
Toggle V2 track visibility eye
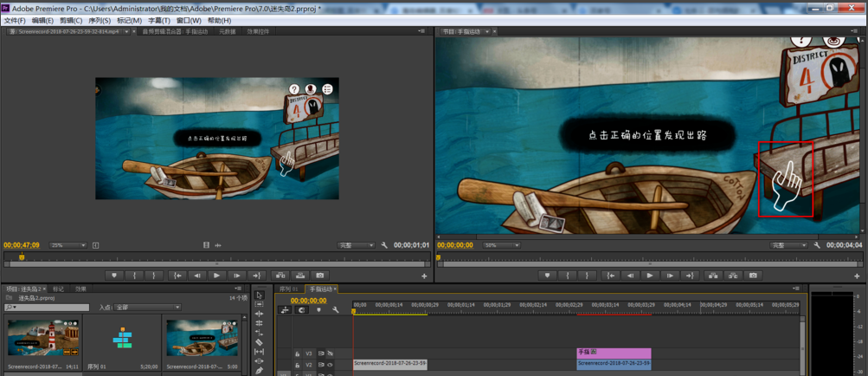[330, 365]
